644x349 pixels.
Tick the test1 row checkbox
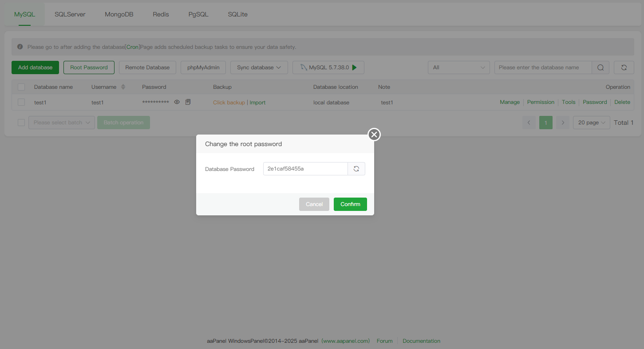click(x=21, y=102)
